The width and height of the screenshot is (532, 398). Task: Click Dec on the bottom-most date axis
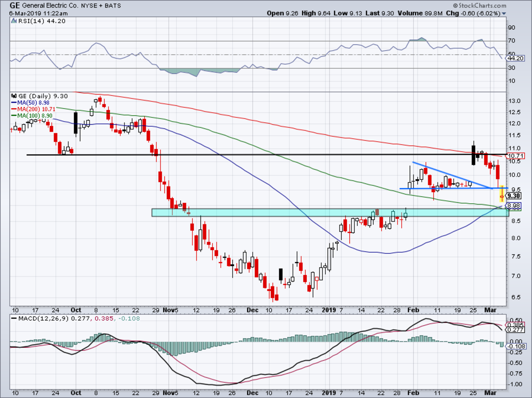[252, 393]
